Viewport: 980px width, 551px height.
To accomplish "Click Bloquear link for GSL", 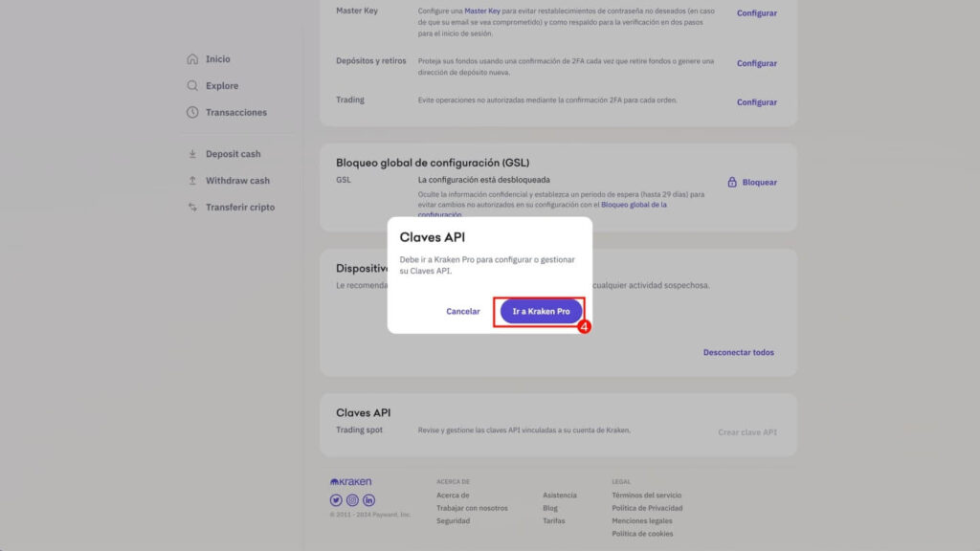I will pos(759,183).
